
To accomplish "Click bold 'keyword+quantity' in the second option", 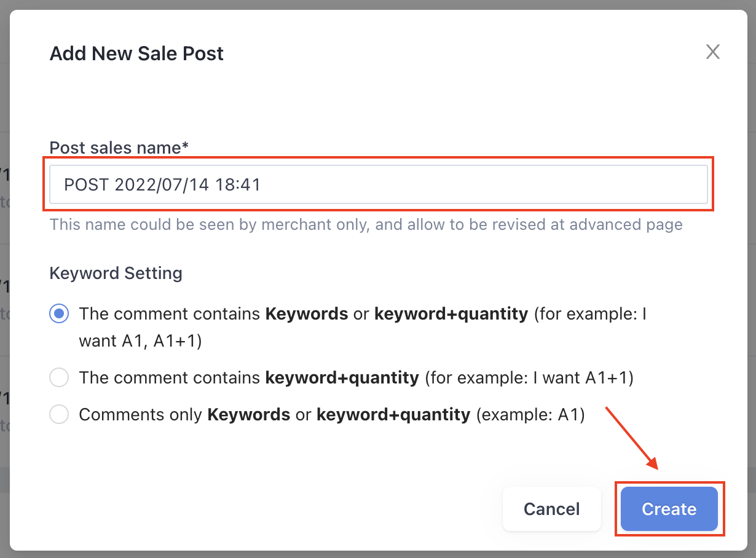I will coord(342,377).
